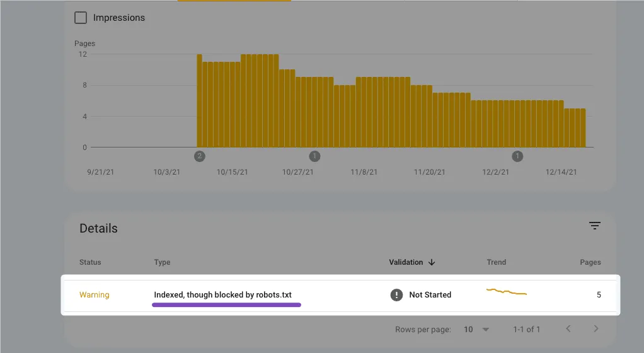Viewport: 644px width, 353px height.
Task: Click the annotation marker near 10/27/21
Action: (314, 156)
